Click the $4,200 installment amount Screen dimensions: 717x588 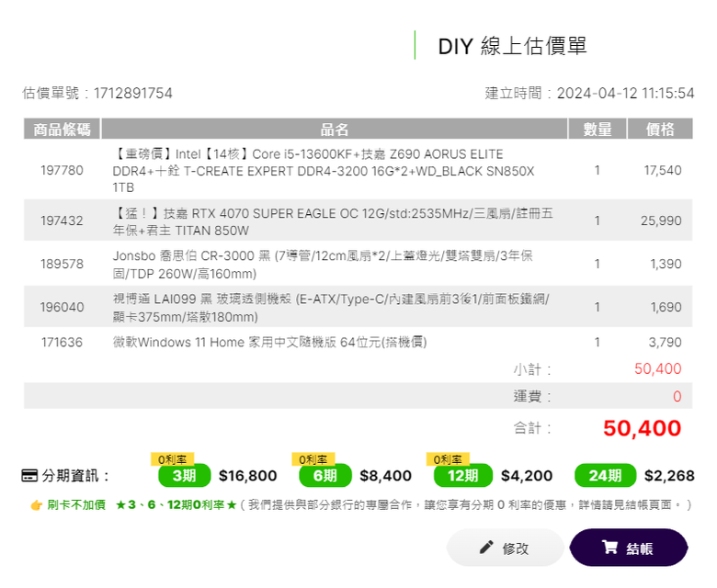tap(527, 476)
